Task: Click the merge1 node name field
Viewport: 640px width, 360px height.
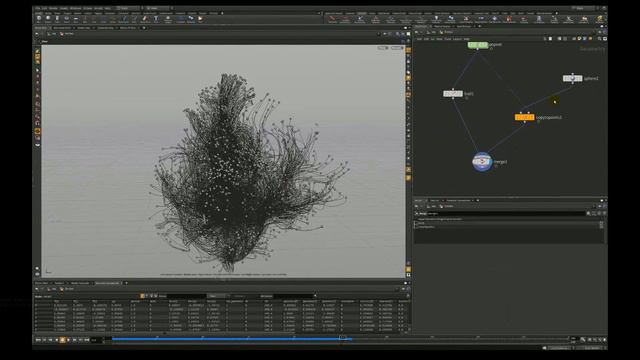Action: pyautogui.click(x=507, y=214)
